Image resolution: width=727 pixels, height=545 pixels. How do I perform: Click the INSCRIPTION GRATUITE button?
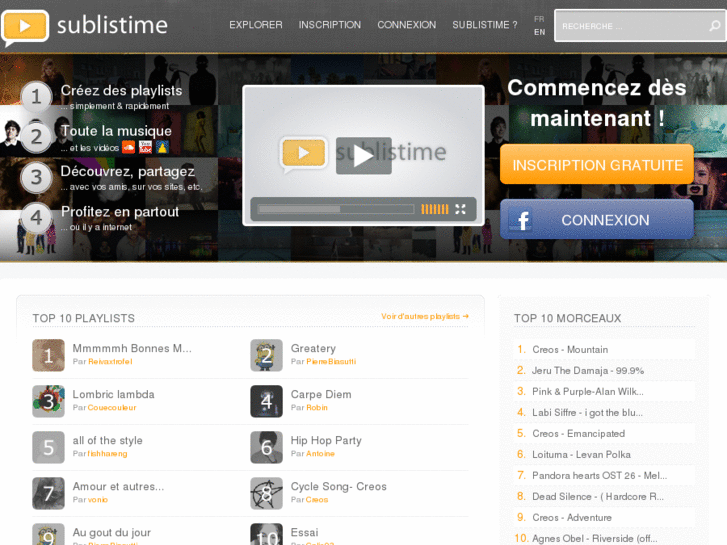(597, 164)
